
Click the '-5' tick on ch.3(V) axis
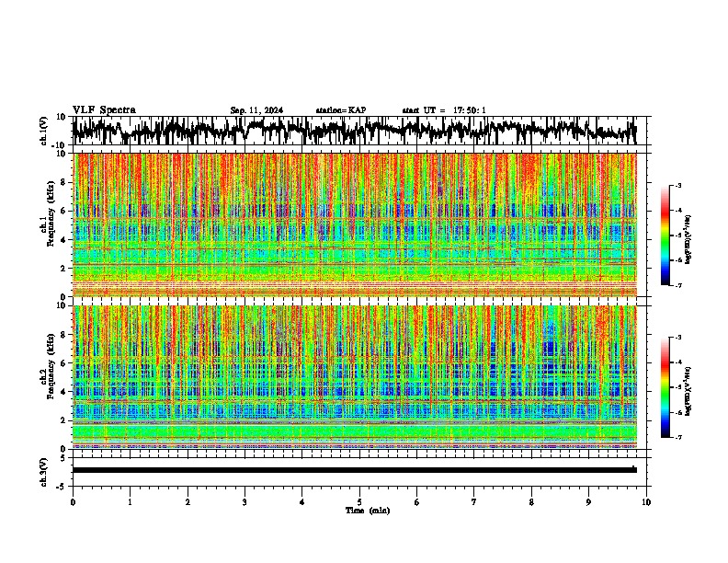coord(63,487)
